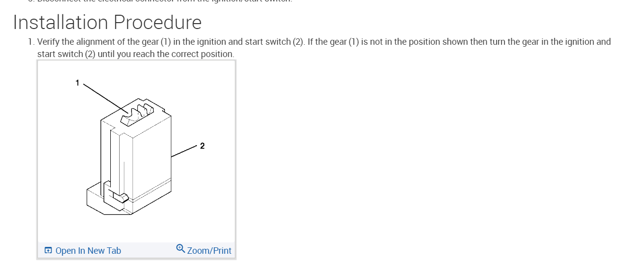Click "until you reach the correct position" text

click(166, 54)
